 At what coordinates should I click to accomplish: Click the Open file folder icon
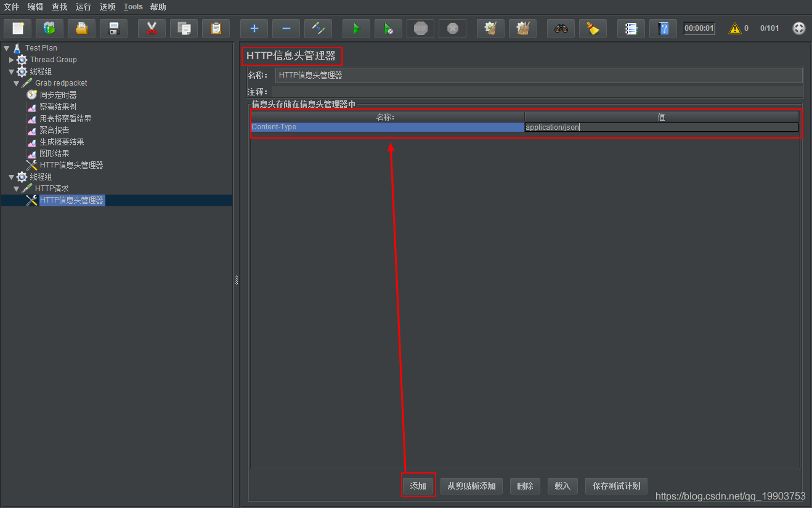click(x=81, y=28)
